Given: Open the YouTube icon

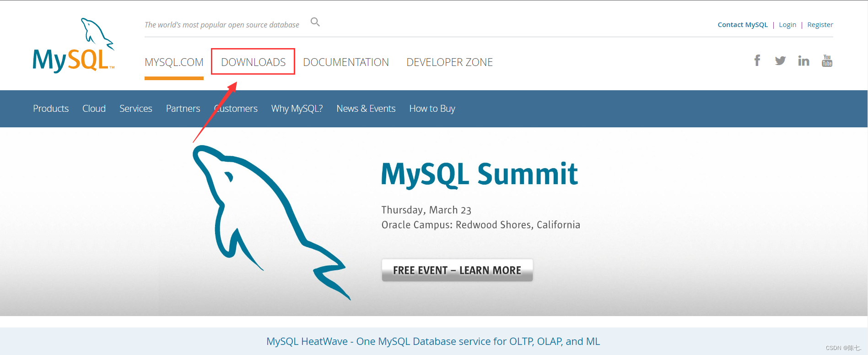Looking at the screenshot, I should click(x=827, y=60).
